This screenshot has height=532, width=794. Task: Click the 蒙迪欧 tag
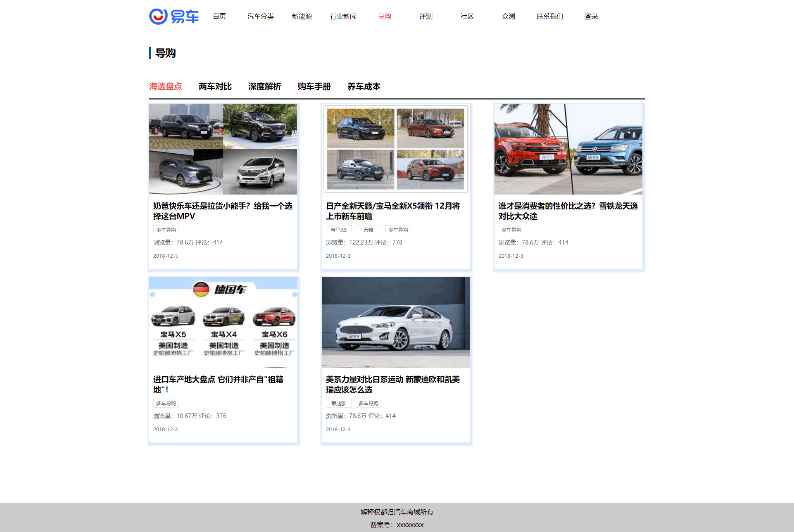click(339, 404)
